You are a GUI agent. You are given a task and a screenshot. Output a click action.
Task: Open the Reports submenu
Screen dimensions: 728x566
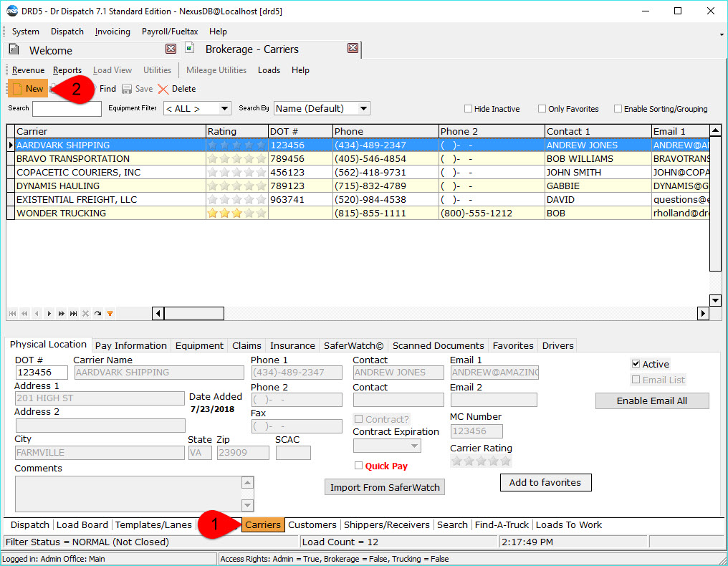(x=67, y=70)
